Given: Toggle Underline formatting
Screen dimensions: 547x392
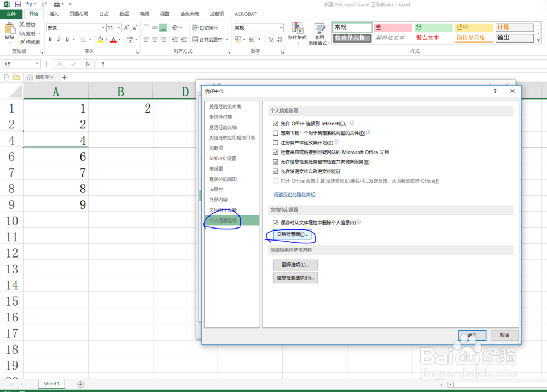Looking at the screenshot, I should click(x=67, y=39).
